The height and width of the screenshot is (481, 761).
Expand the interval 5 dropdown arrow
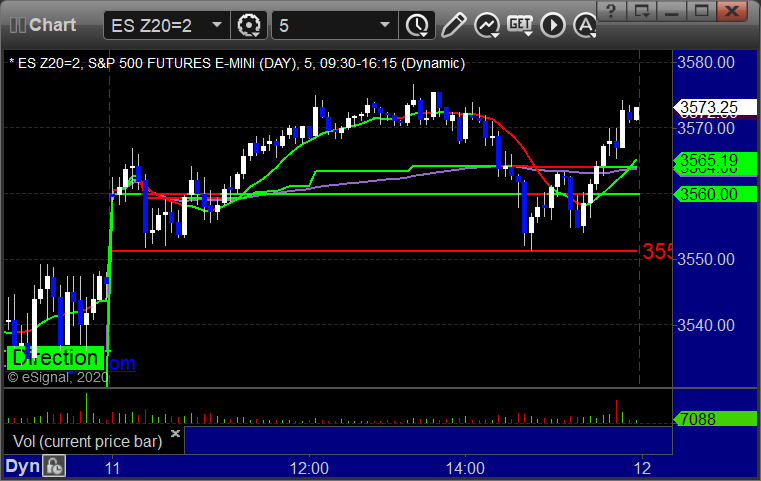(x=385, y=25)
